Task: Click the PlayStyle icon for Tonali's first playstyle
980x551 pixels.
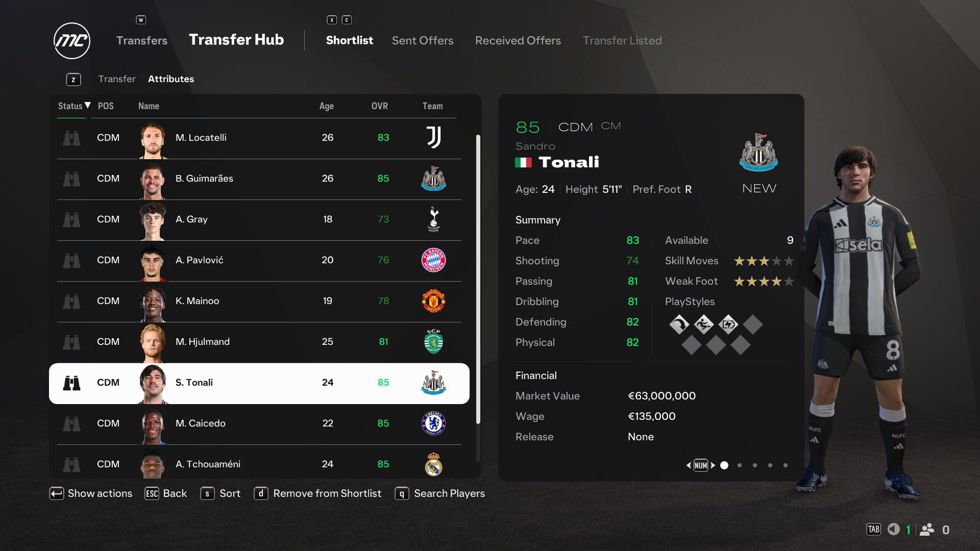Action: click(x=677, y=324)
